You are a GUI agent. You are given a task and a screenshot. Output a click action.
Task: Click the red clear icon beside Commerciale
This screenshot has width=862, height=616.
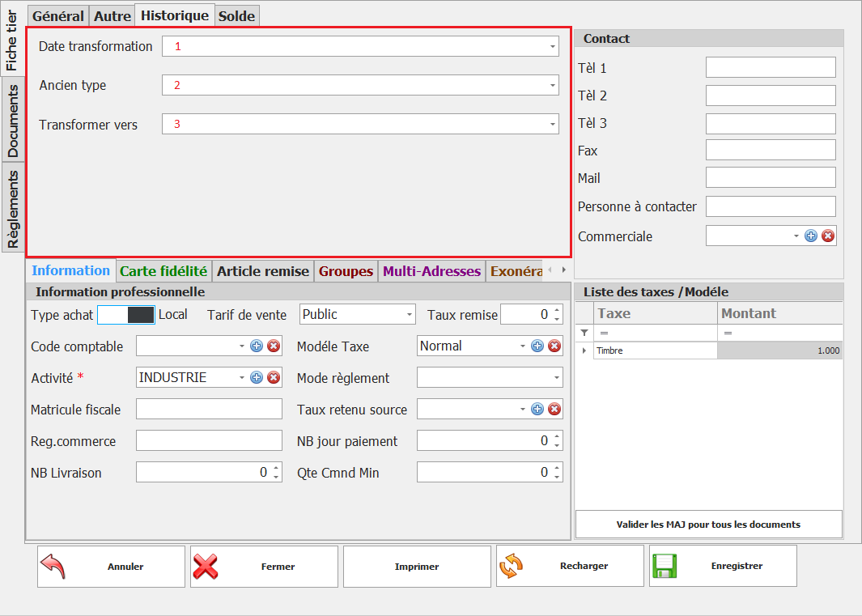[x=828, y=236]
